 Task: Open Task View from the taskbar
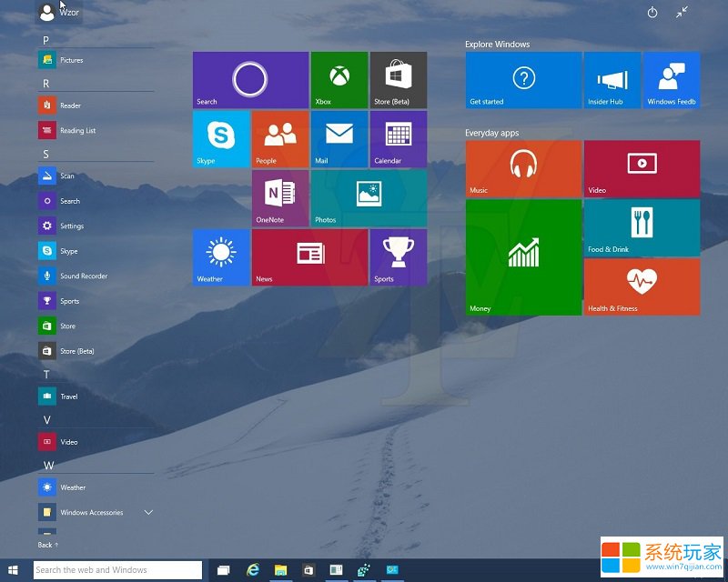pyautogui.click(x=224, y=570)
